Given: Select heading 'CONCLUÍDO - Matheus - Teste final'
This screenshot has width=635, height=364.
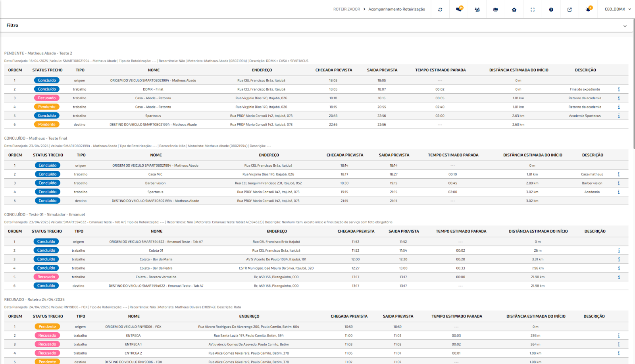Looking at the screenshot, I should coord(36,138).
